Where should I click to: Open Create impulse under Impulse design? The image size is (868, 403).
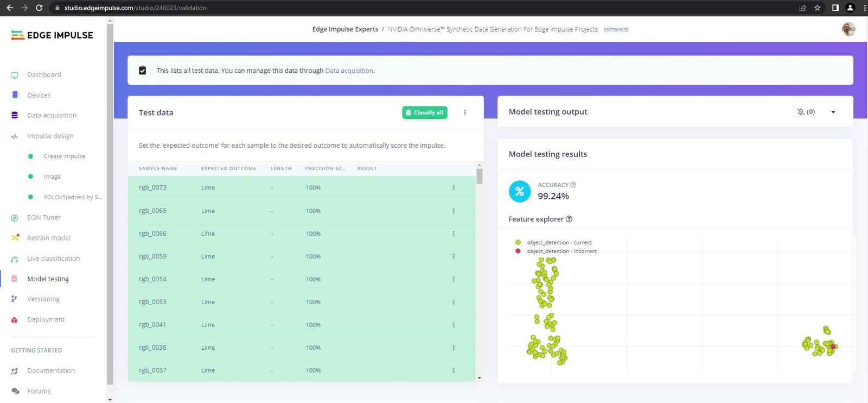[65, 156]
